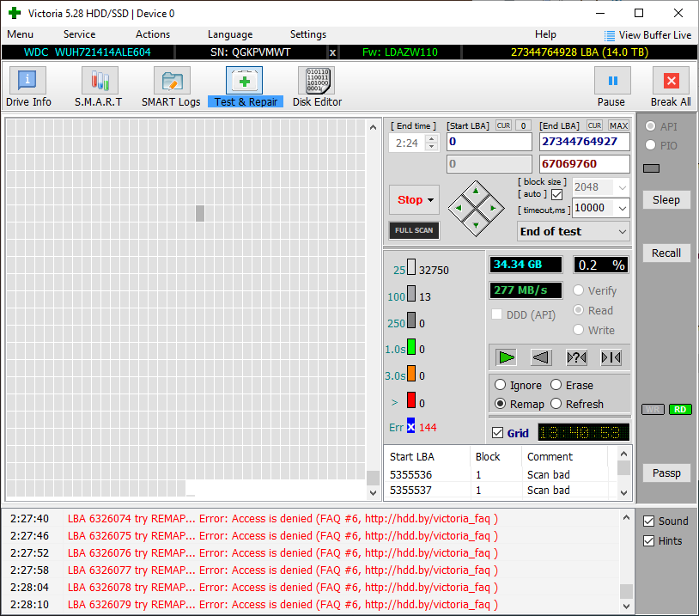Select the Write radio option

coord(578,330)
